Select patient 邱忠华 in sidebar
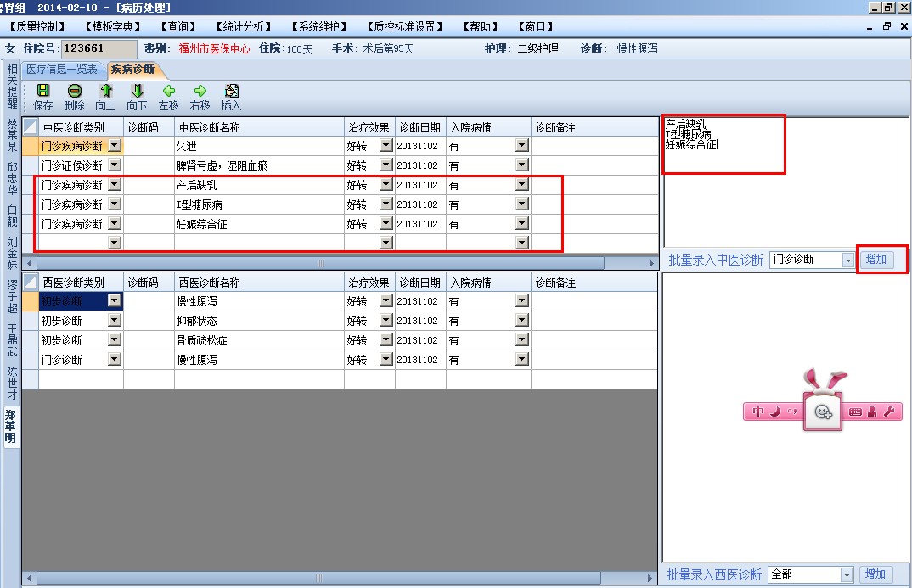The height and width of the screenshot is (588, 912). pos(11,178)
